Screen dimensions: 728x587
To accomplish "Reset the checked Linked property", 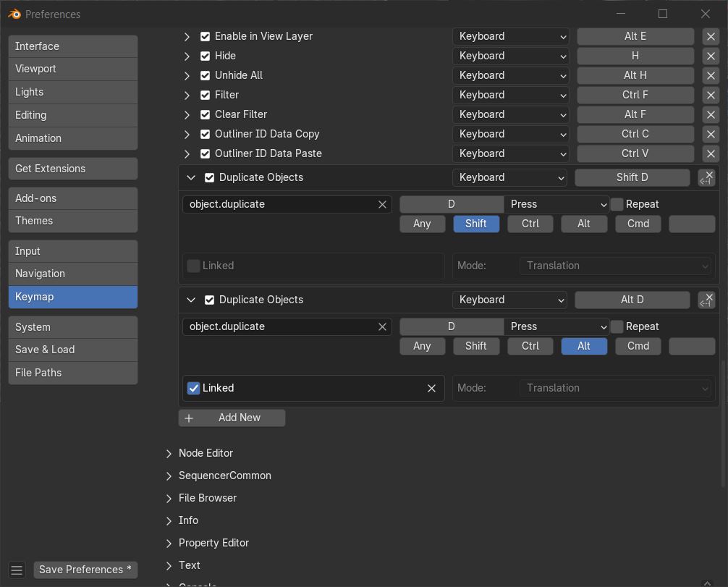I will [431, 388].
